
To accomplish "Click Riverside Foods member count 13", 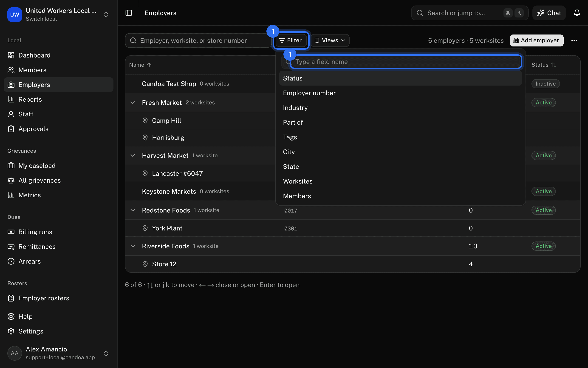I will (473, 246).
